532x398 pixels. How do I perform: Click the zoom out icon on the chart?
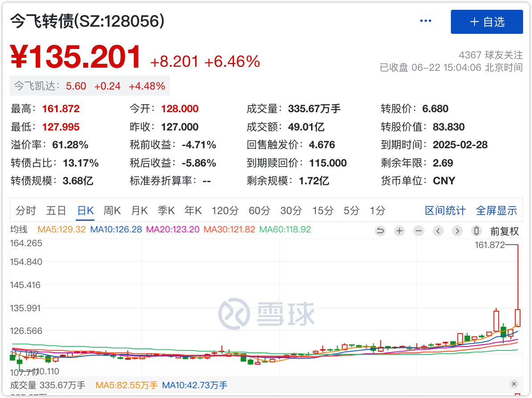419,231
